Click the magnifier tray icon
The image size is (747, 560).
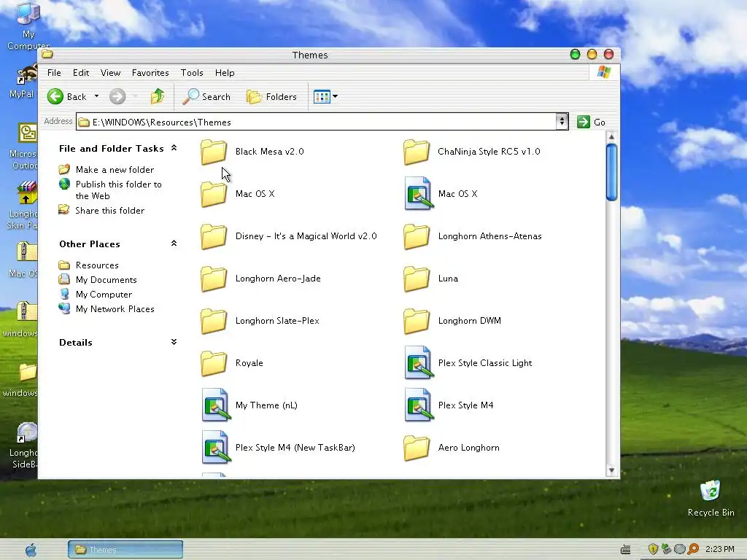693,549
